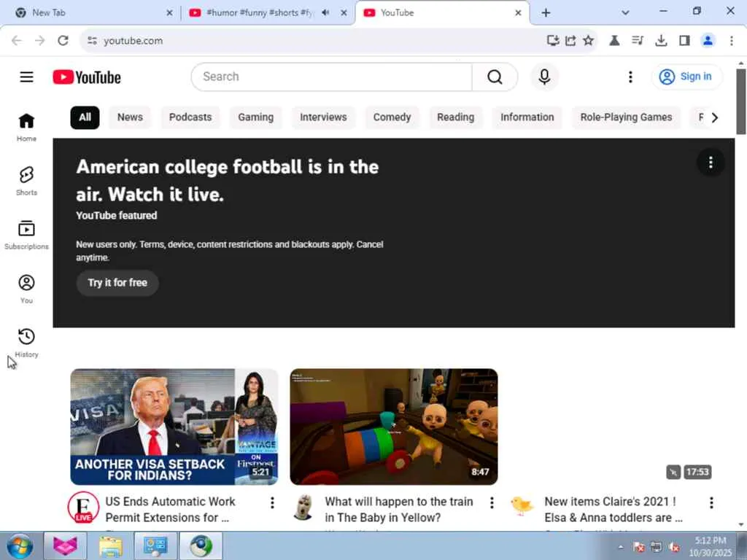Go to Home in the sidebar
The height and width of the screenshot is (560, 747).
(27, 127)
